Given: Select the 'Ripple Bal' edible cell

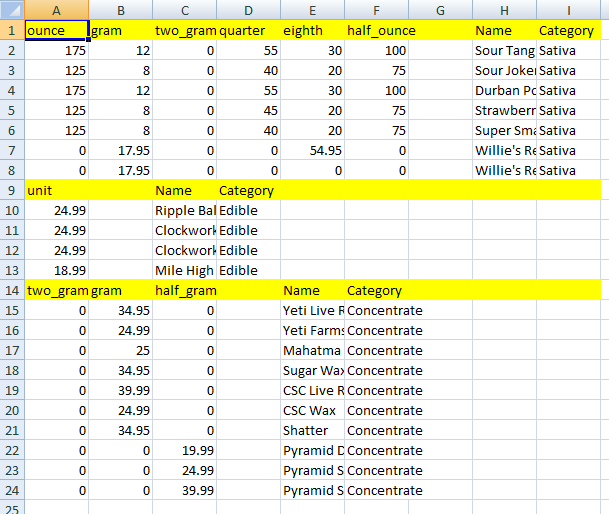Looking at the screenshot, I should click(185, 211).
